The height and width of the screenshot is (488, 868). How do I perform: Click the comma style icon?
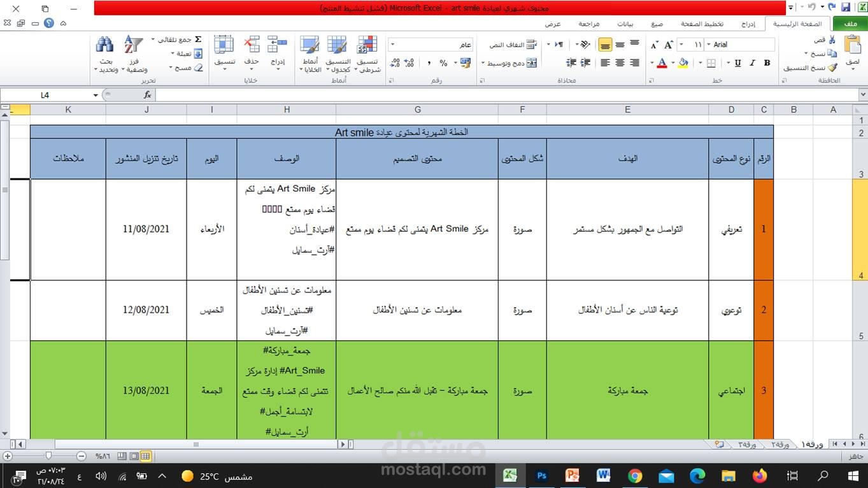pyautogui.click(x=429, y=63)
